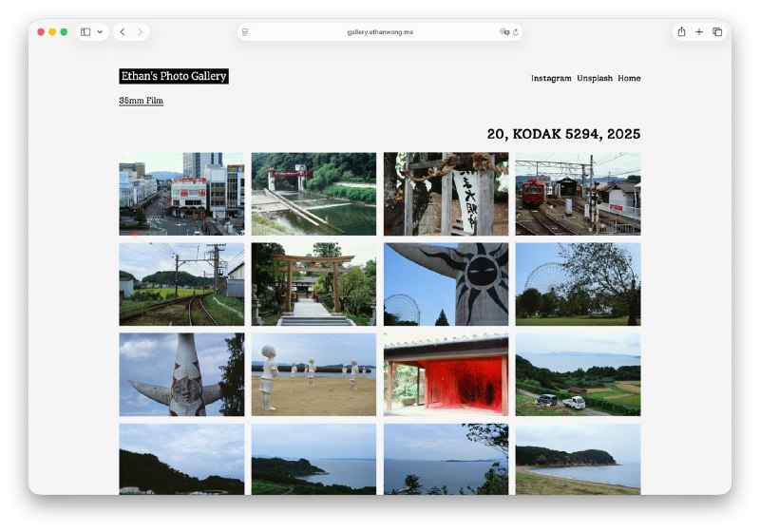
Task: Open the red train station photo
Action: 578,194
